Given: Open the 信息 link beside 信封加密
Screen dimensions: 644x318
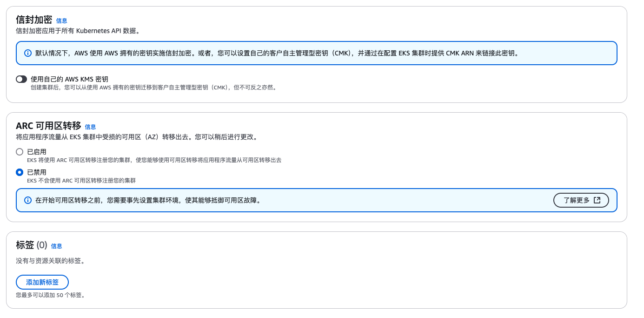Looking at the screenshot, I should [61, 21].
